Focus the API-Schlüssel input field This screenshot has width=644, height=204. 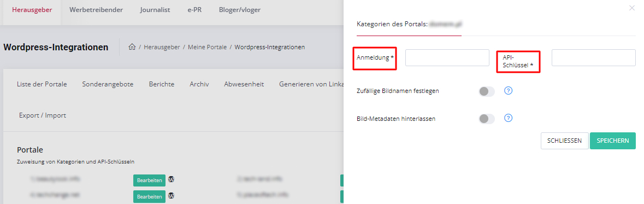click(594, 57)
